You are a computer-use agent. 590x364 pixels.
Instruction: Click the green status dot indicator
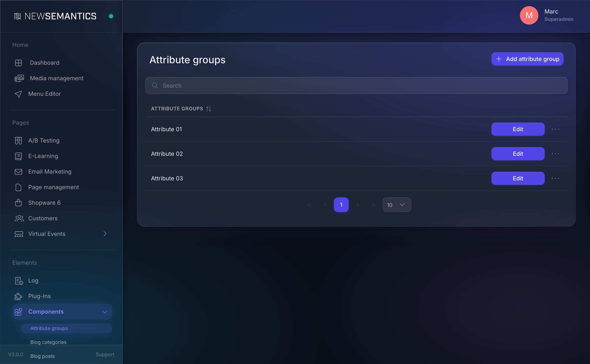pyautogui.click(x=111, y=16)
